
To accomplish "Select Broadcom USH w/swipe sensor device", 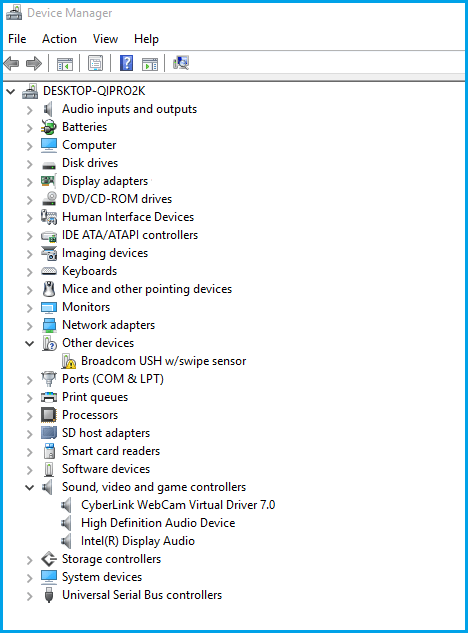I will point(164,361).
